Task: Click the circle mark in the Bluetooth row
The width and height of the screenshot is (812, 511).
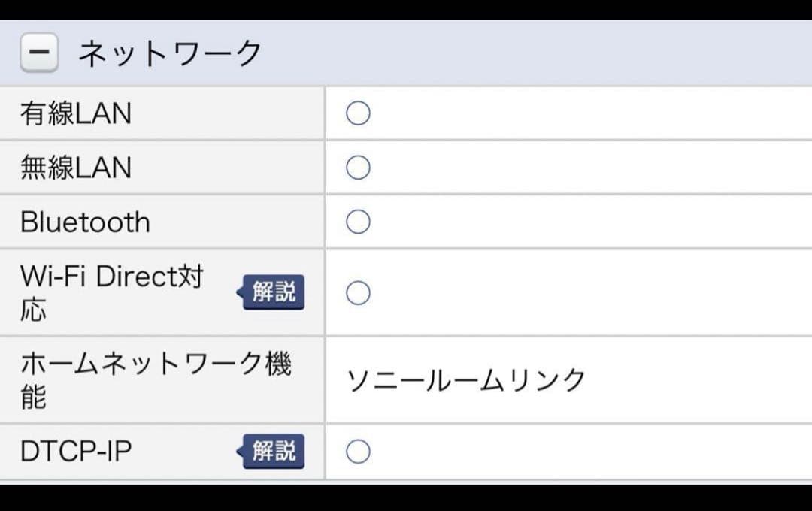Action: [358, 221]
